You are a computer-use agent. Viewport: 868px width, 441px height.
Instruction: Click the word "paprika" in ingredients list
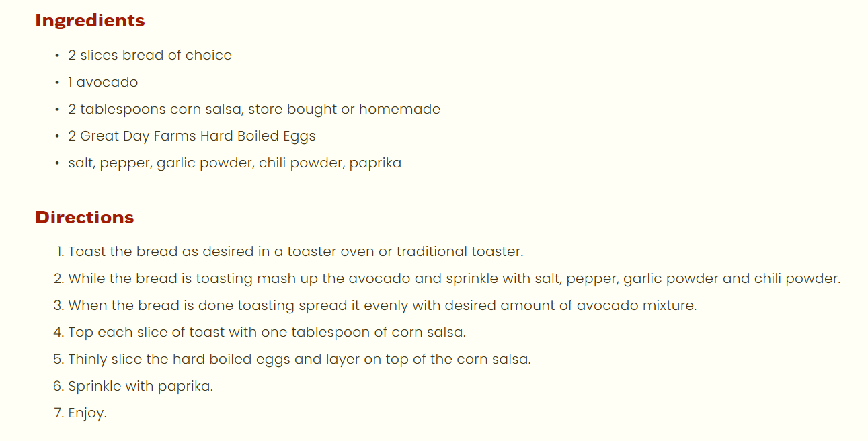375,163
